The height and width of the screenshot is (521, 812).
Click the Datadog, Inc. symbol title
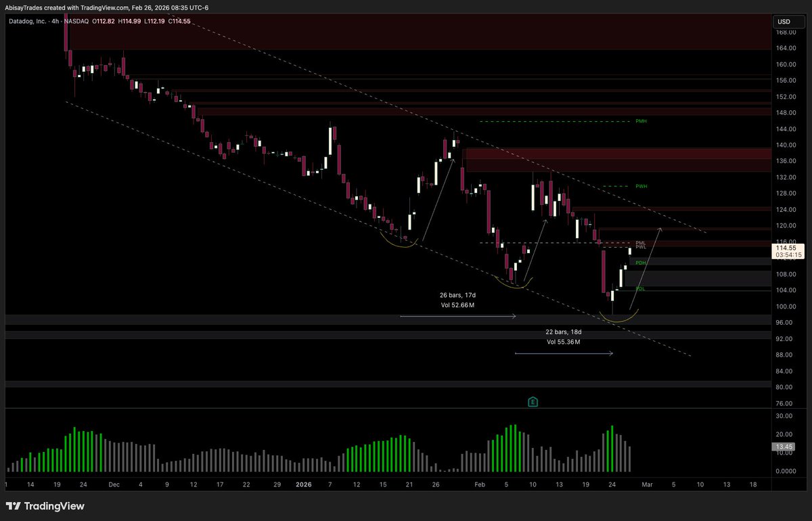[x=28, y=21]
